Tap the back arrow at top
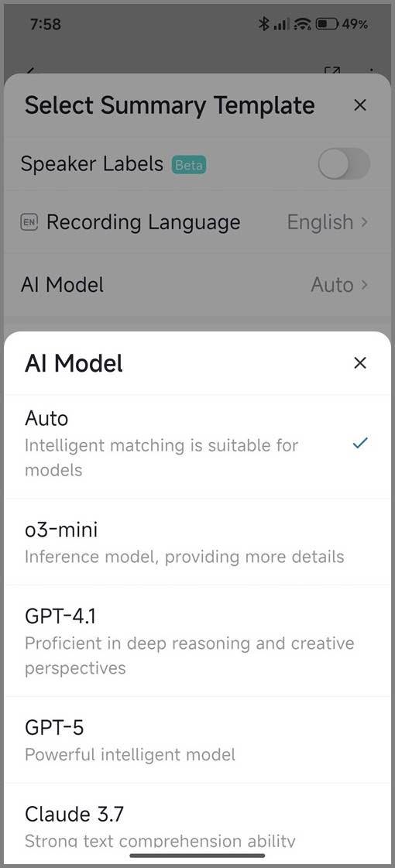This screenshot has width=395, height=868. pos(31,71)
